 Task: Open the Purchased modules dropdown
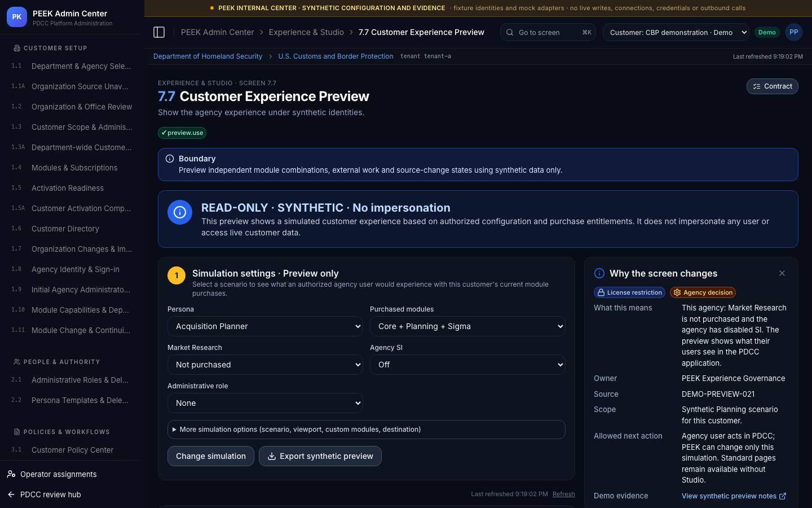[x=467, y=326]
